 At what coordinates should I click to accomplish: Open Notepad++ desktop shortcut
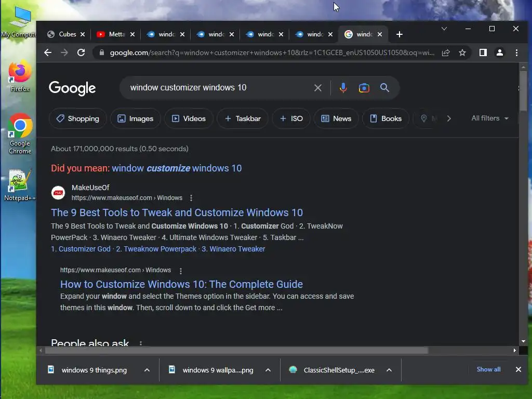pyautogui.click(x=19, y=185)
